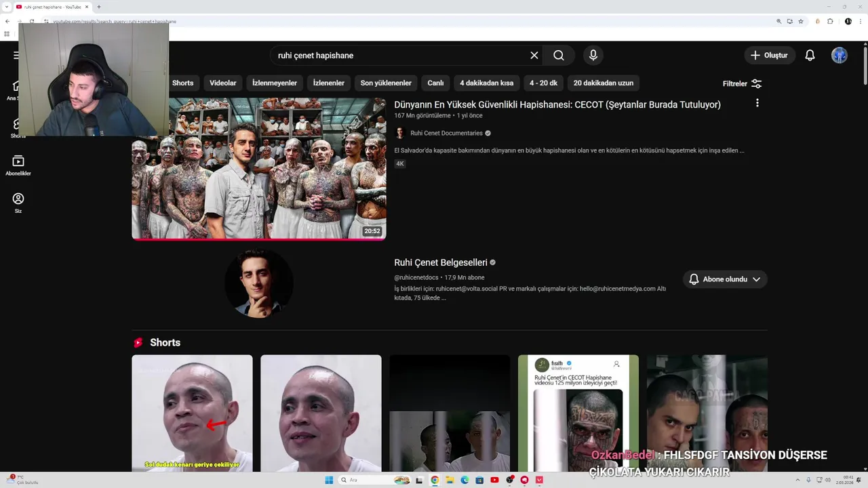Viewport: 868px width, 488px height.
Task: Show hidden system tray icons
Action: click(x=797, y=480)
